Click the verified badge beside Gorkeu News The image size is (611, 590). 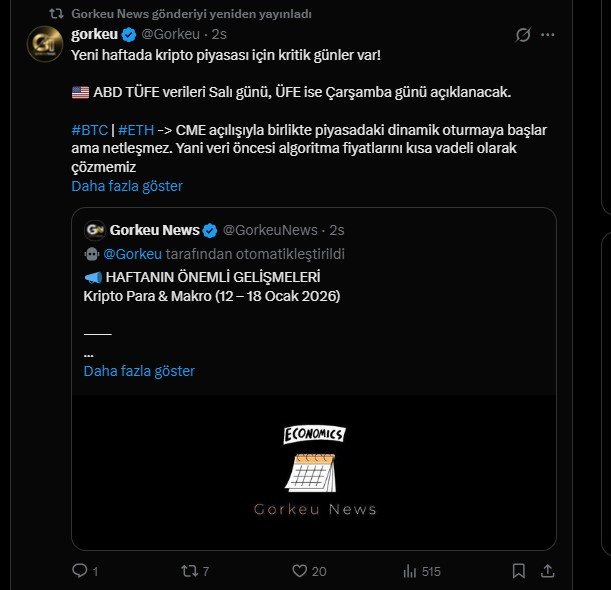pyautogui.click(x=210, y=230)
